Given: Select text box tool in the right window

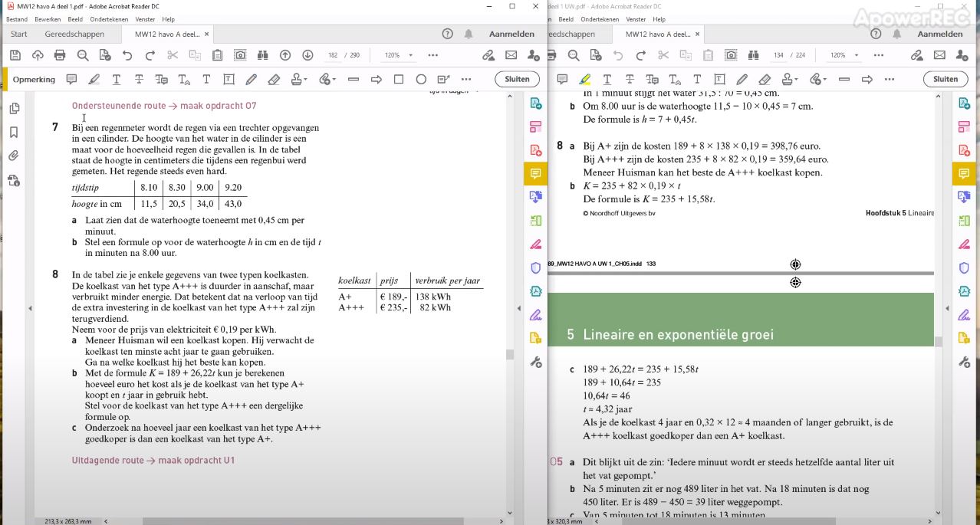Looking at the screenshot, I should [x=719, y=79].
